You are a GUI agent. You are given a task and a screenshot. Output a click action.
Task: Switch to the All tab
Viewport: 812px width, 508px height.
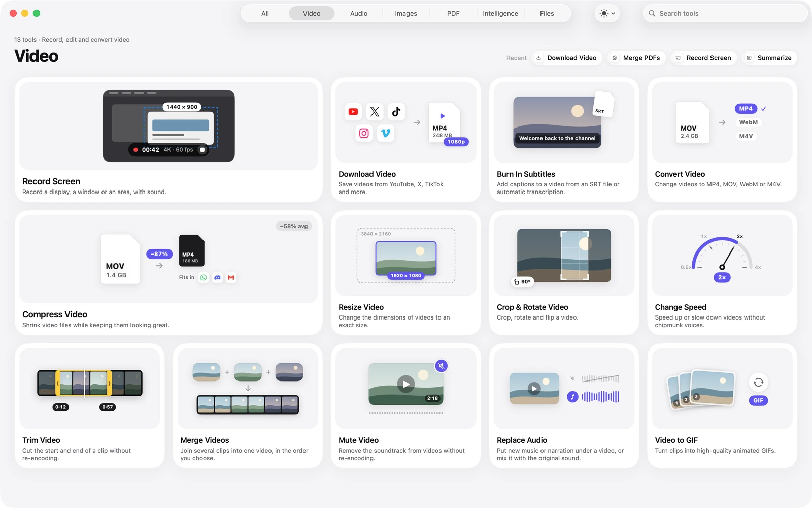coord(265,13)
